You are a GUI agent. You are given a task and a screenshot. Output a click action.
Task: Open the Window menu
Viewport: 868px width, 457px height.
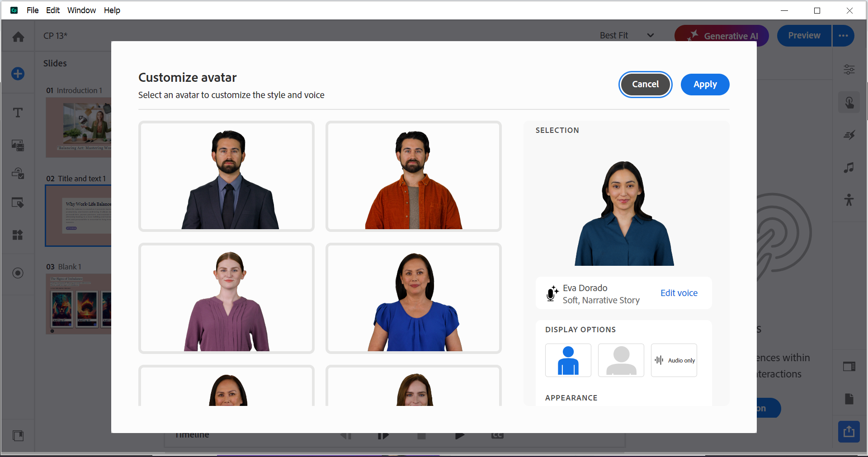tap(81, 10)
